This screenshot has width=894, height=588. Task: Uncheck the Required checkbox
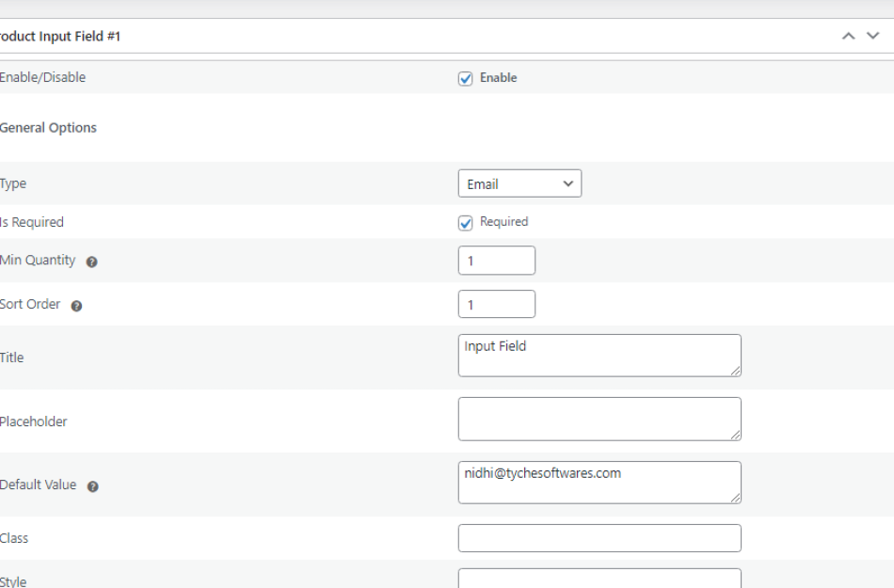point(465,222)
